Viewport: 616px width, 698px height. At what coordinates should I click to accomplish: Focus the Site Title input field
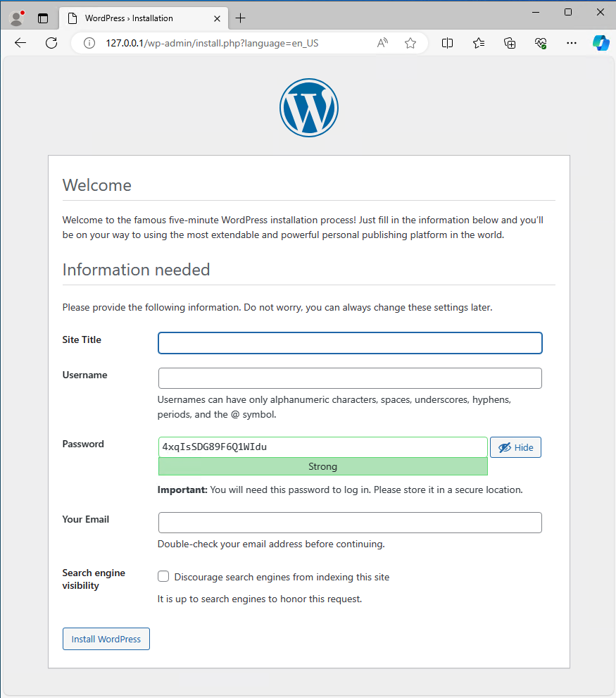pyautogui.click(x=350, y=343)
